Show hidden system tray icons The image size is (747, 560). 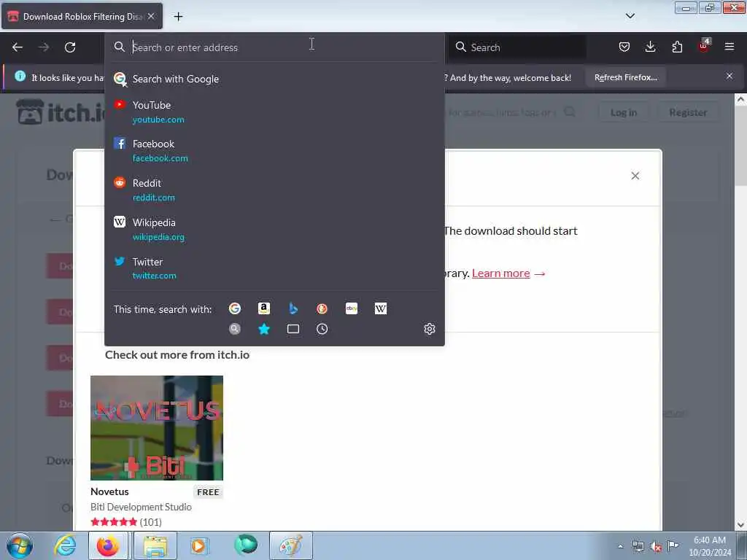click(x=620, y=546)
